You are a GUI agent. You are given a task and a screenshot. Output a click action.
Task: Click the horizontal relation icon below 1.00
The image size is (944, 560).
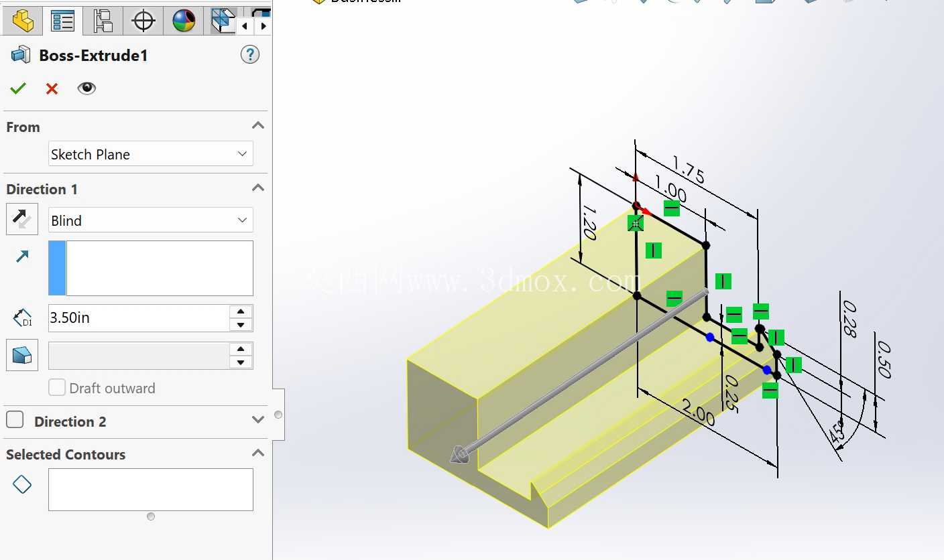(x=672, y=209)
